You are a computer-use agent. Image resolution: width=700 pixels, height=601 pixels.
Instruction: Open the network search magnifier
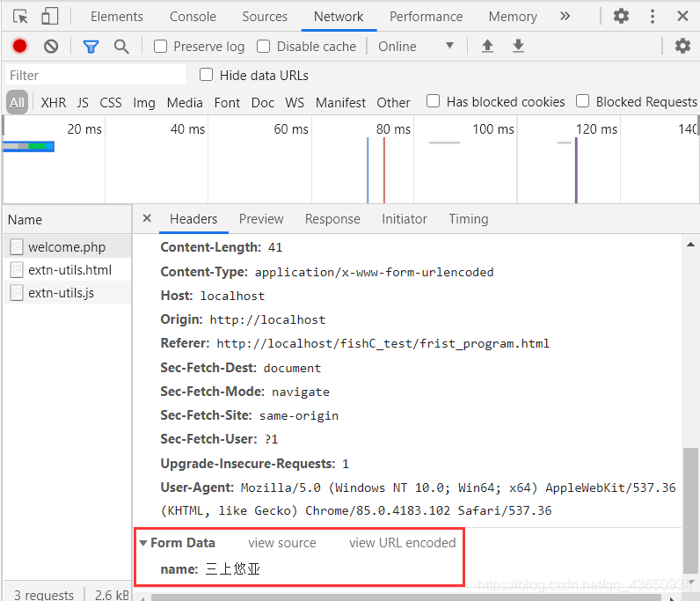[121, 46]
